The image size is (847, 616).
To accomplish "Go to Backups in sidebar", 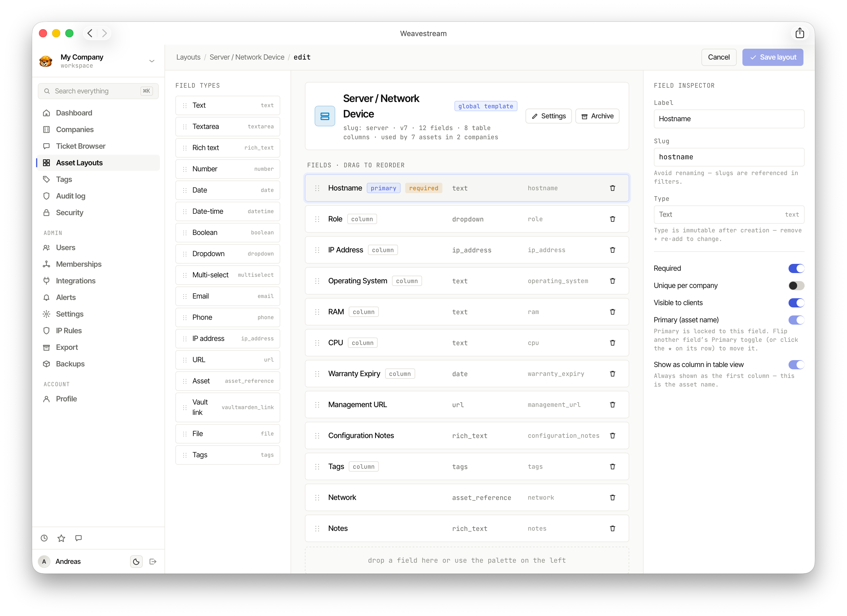I will 98,364.
